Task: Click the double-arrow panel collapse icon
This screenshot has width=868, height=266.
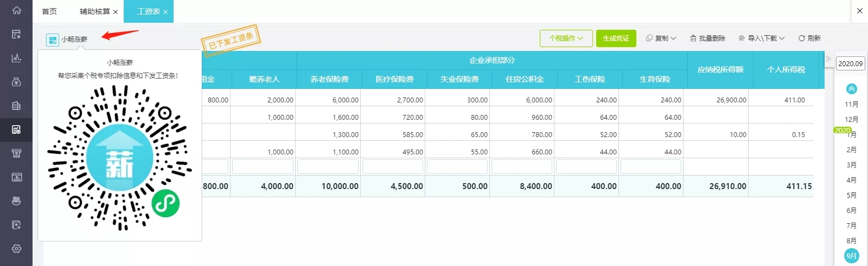Action: point(828,59)
